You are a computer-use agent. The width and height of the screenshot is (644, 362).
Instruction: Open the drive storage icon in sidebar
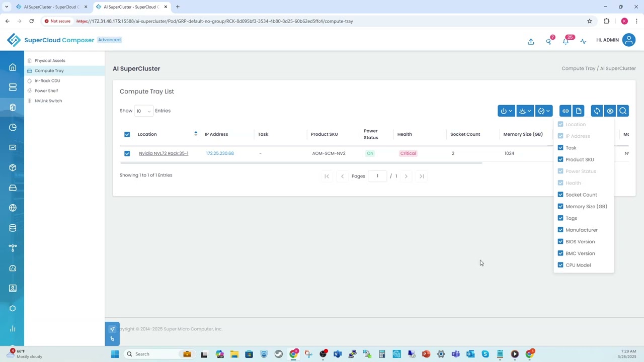13,188
